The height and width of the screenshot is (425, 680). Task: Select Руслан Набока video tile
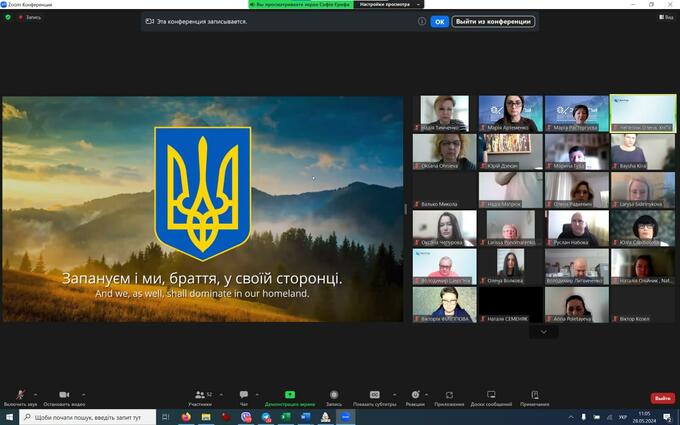577,228
